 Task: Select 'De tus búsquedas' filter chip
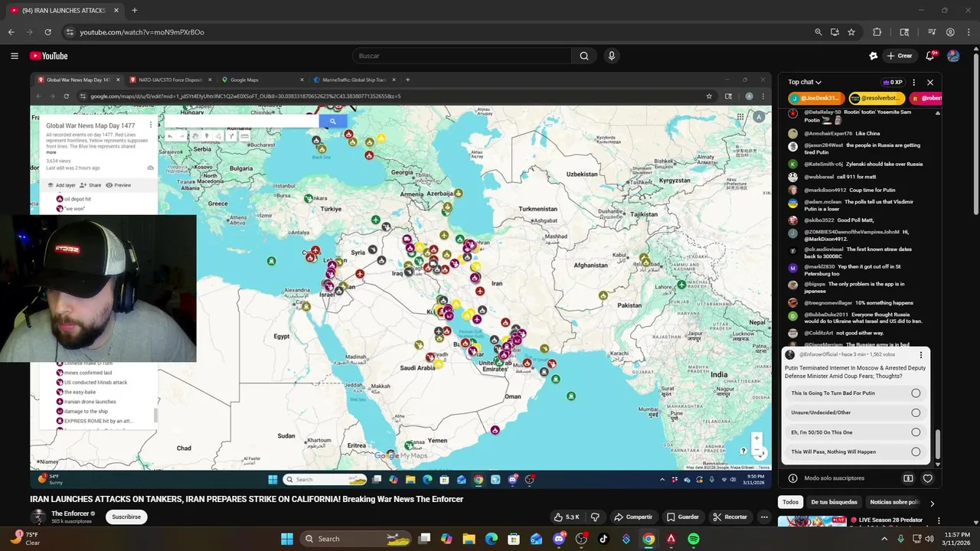(x=834, y=502)
